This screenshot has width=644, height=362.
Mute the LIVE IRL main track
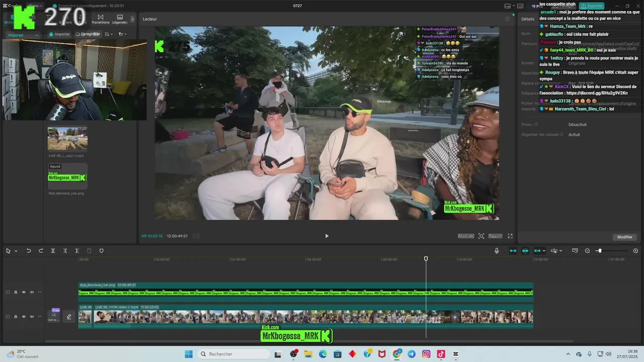[x=32, y=317]
